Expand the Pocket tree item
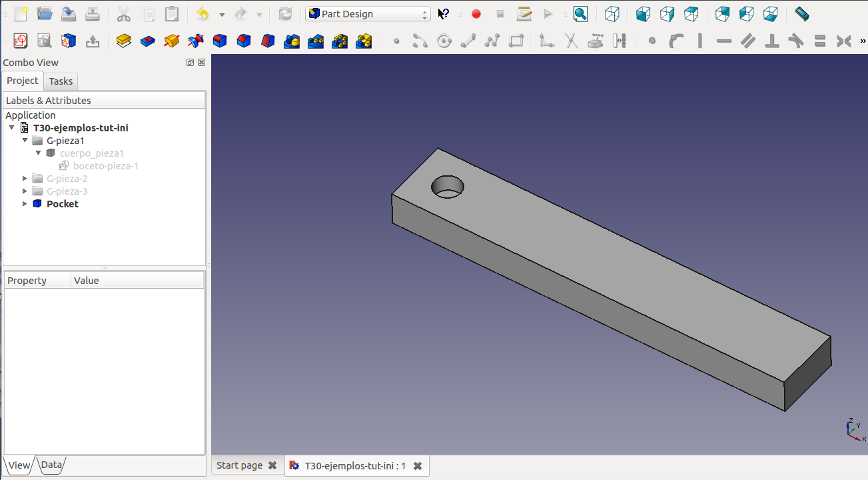The image size is (868, 480). tap(25, 204)
